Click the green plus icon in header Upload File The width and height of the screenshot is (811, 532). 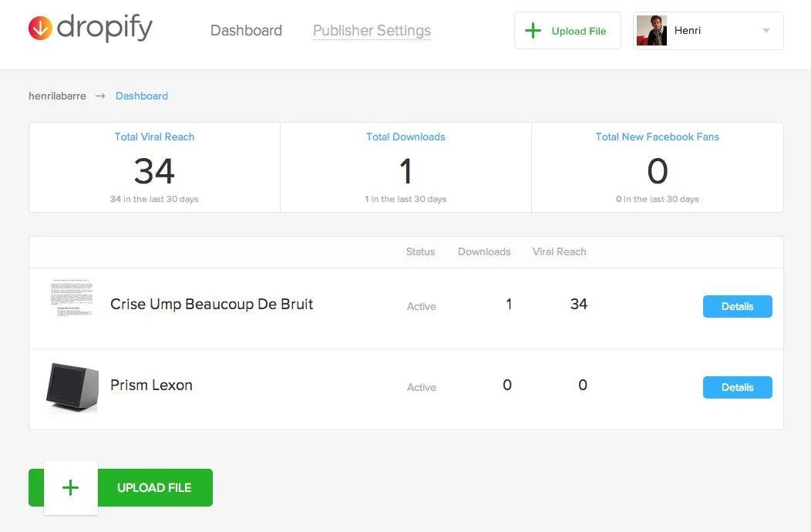click(x=533, y=31)
